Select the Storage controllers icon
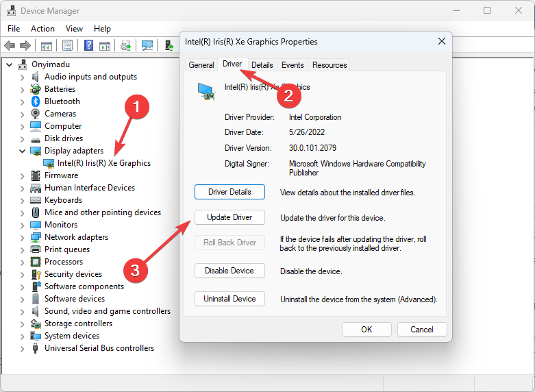This screenshot has width=535, height=392. coord(36,323)
